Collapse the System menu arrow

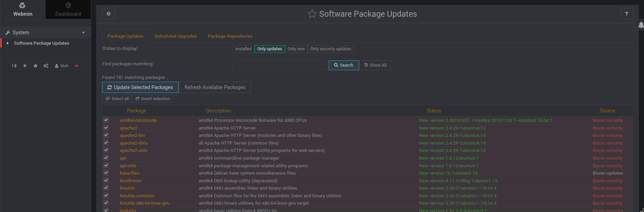coord(83,32)
